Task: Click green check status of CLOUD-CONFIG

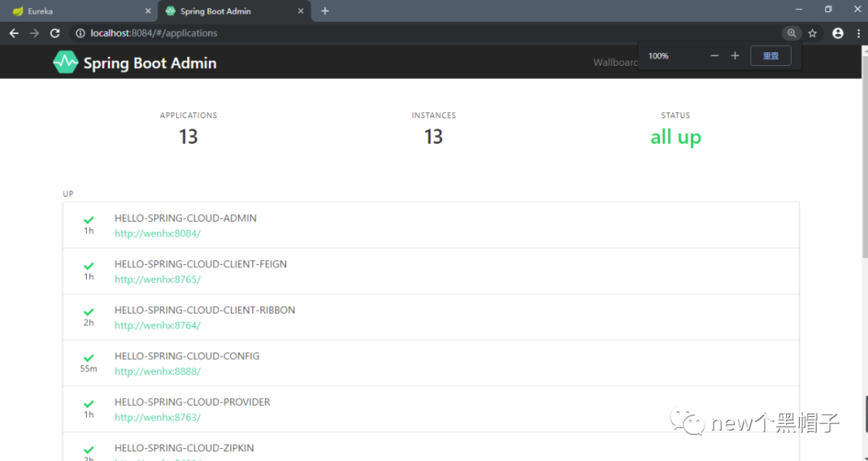Action: 88,357
